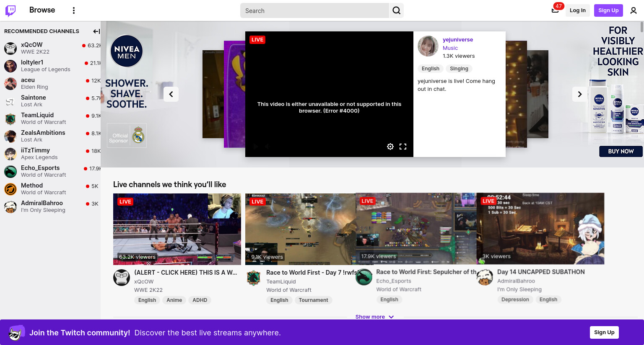Click Echo_Esports avatar in sidebar

[10, 171]
